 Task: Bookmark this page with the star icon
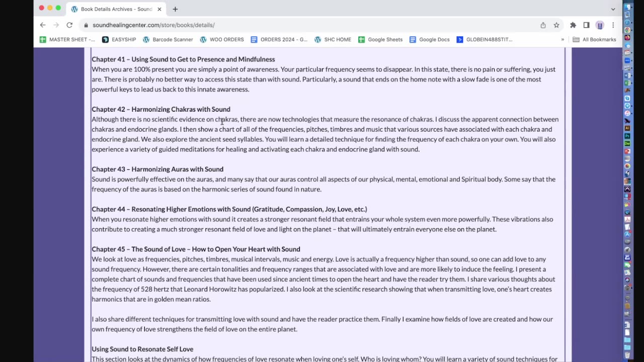[556, 25]
